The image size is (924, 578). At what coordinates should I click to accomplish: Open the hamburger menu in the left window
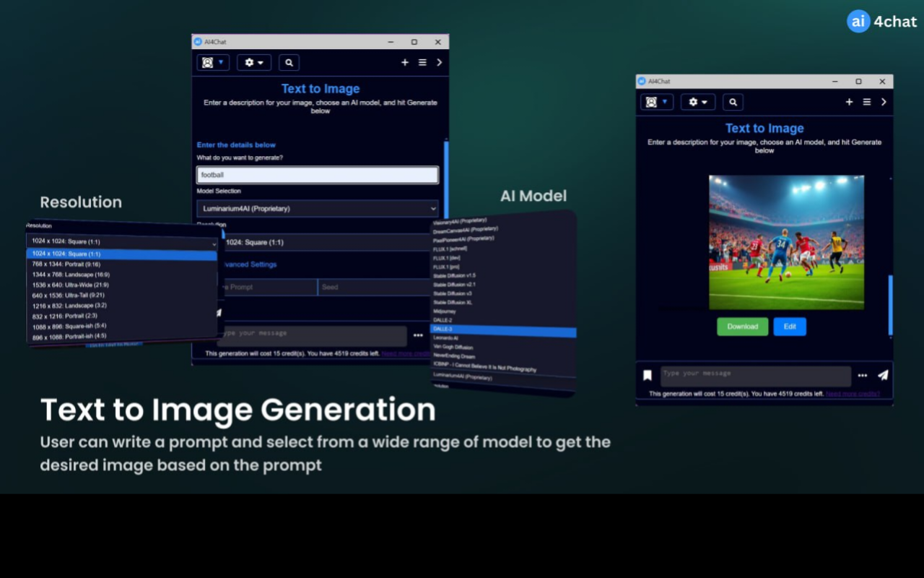click(x=423, y=63)
